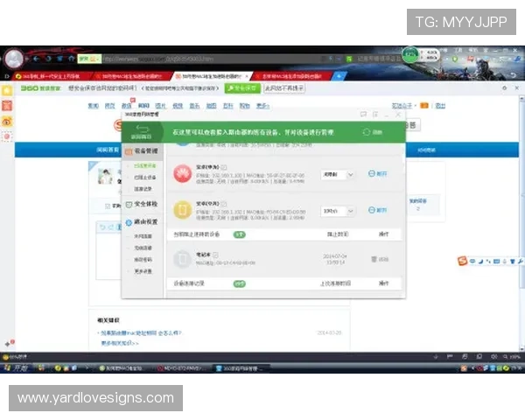The image size is (525, 420).
Task: Open 安全体检 section in sidebar
Action: tap(143, 204)
